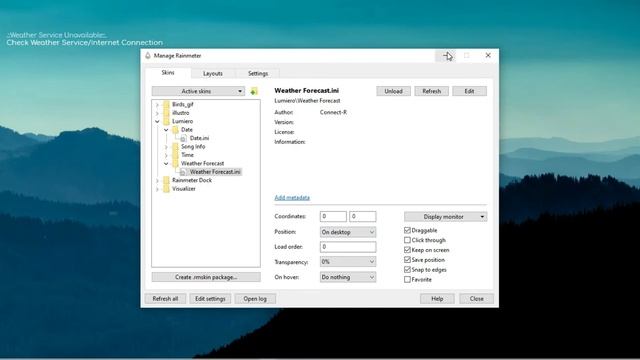The height and width of the screenshot is (360, 640).
Task: Click the first Coordinates input field
Action: tap(333, 216)
